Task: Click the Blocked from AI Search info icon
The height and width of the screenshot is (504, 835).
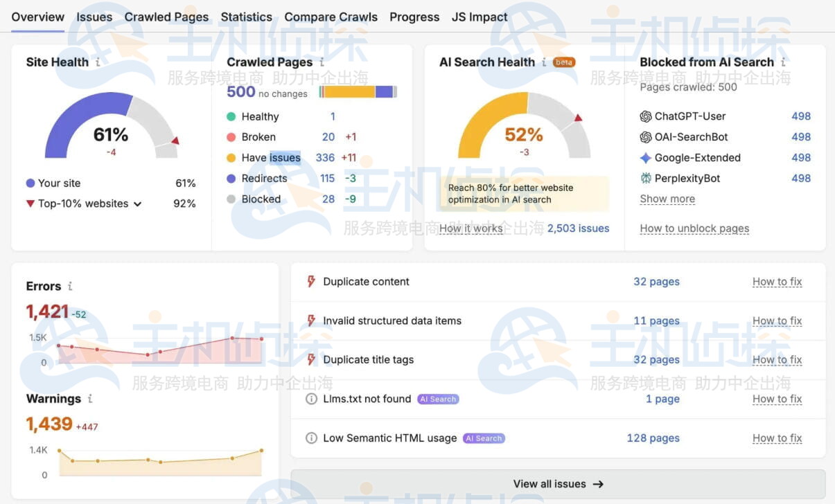Action: click(783, 62)
